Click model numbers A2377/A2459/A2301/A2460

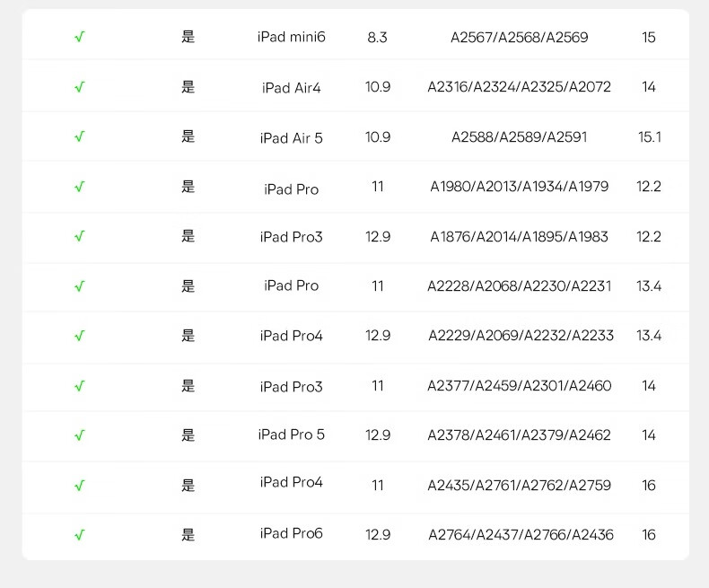click(519, 386)
